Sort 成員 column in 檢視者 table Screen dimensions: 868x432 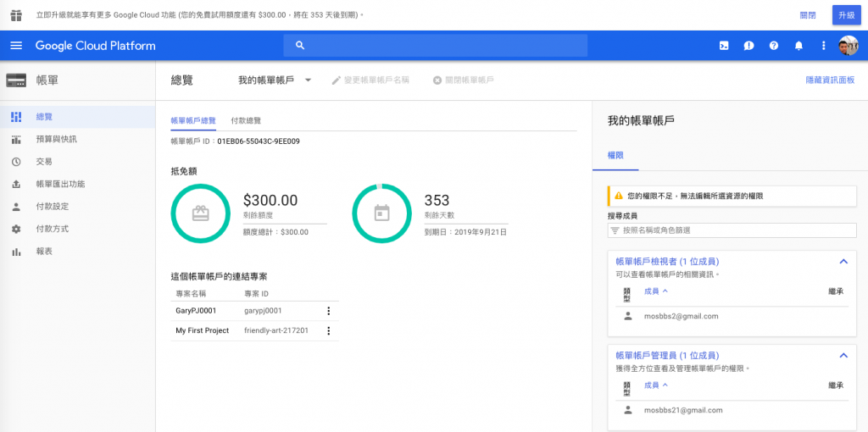tap(656, 291)
